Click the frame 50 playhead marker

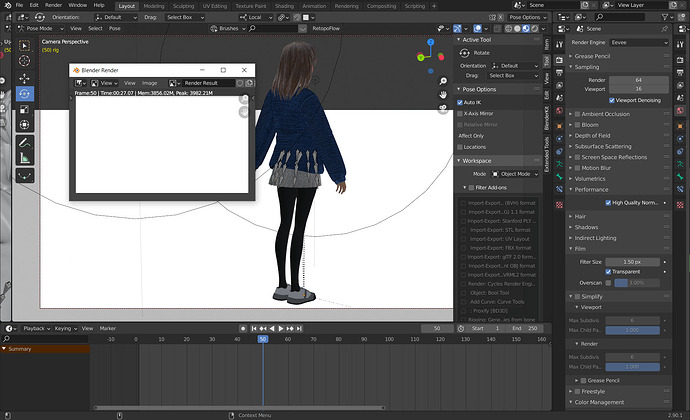tap(263, 339)
